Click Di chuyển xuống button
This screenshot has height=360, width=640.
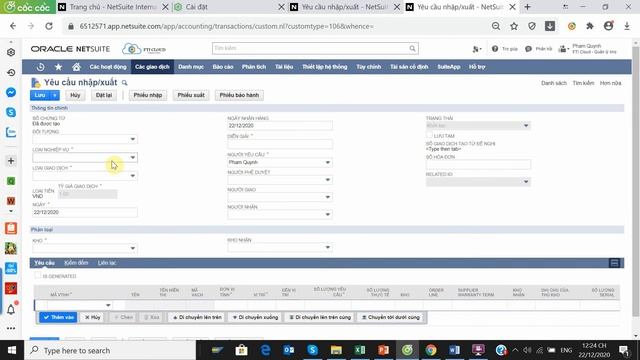255,317
